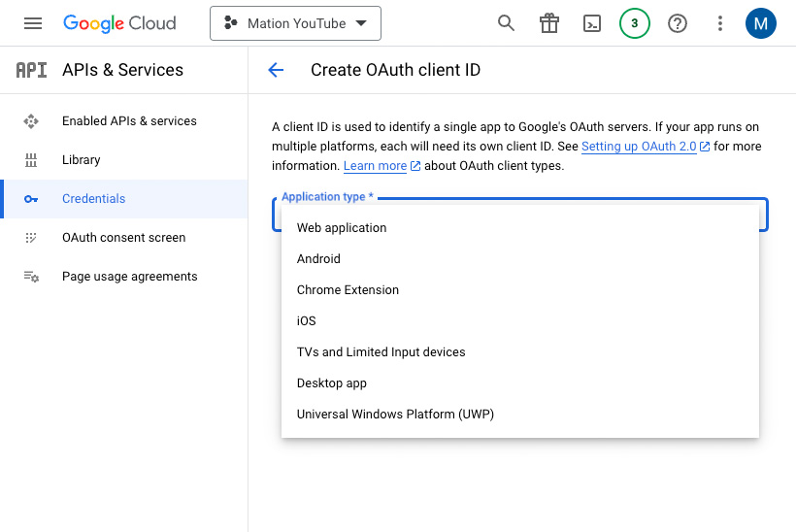Choose Universal Windows Platform (UWP)
This screenshot has width=796, height=532.
point(520,415)
